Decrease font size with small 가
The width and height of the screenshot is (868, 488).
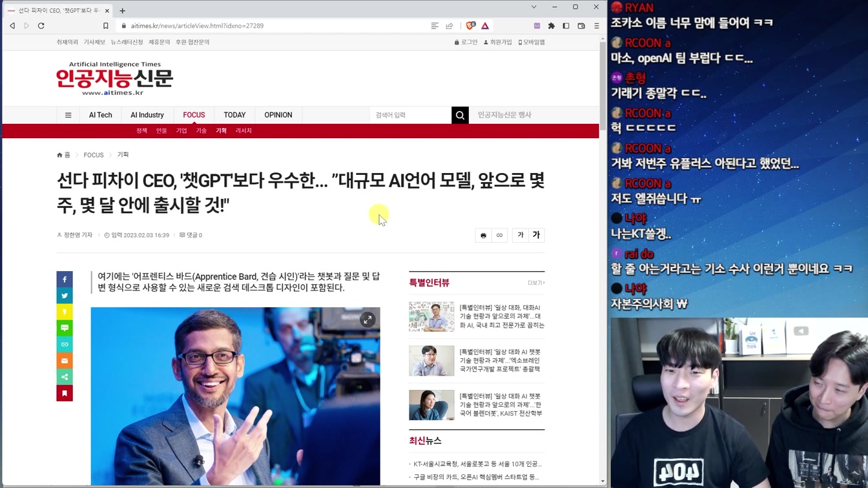click(x=521, y=236)
